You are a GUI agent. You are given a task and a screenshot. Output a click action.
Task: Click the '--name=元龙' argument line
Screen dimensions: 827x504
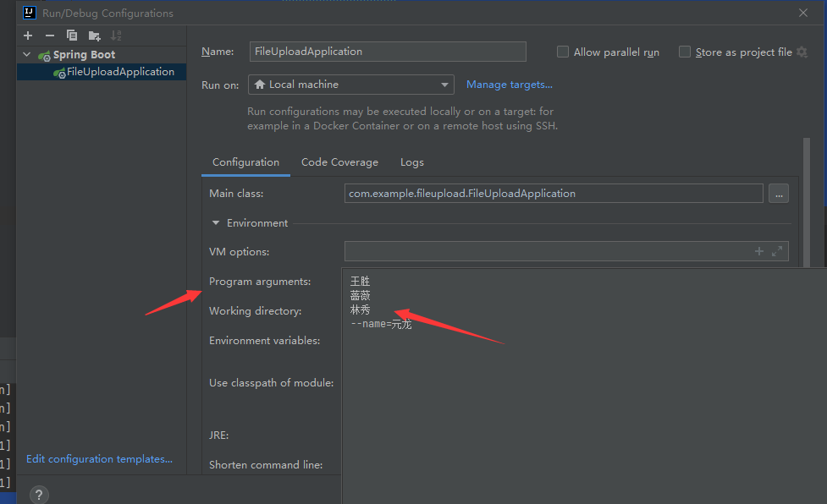tap(381, 324)
